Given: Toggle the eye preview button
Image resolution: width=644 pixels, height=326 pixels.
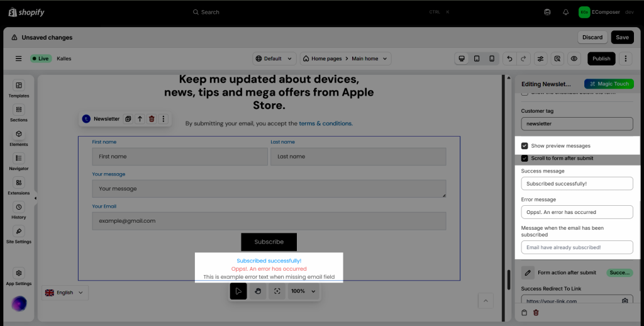Looking at the screenshot, I should pyautogui.click(x=574, y=59).
